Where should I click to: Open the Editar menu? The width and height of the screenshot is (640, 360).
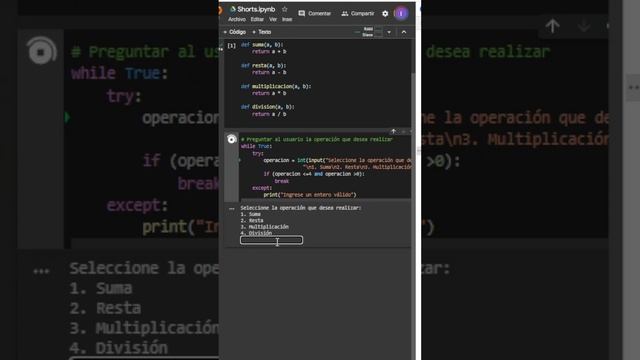[257, 19]
